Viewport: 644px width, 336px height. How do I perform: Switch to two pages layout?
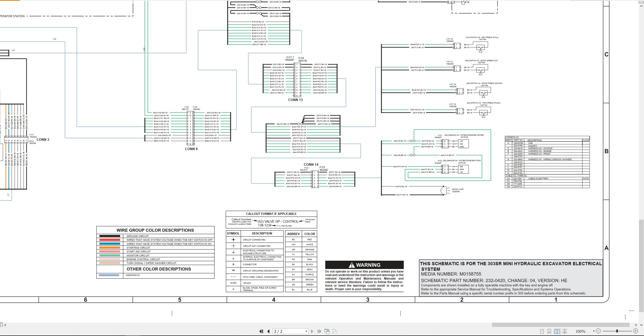point(557,331)
